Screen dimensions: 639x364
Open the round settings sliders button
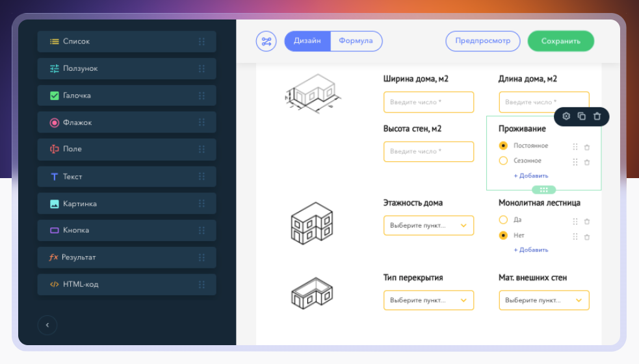(266, 41)
